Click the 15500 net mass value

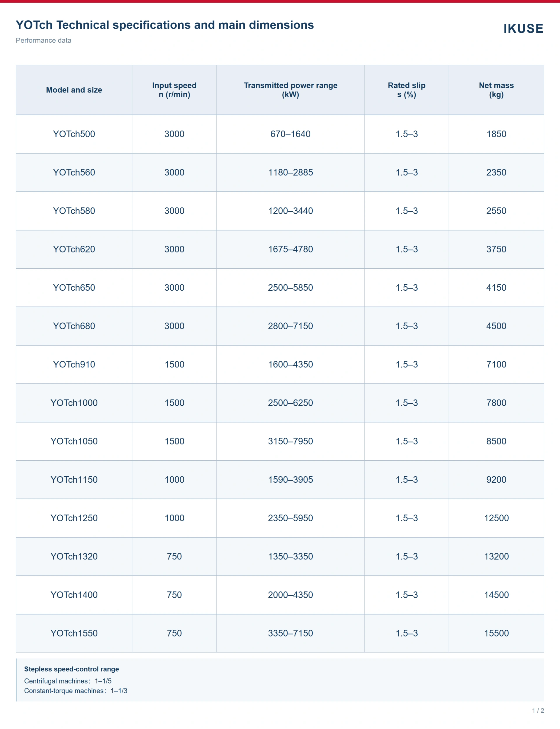pyautogui.click(x=496, y=633)
